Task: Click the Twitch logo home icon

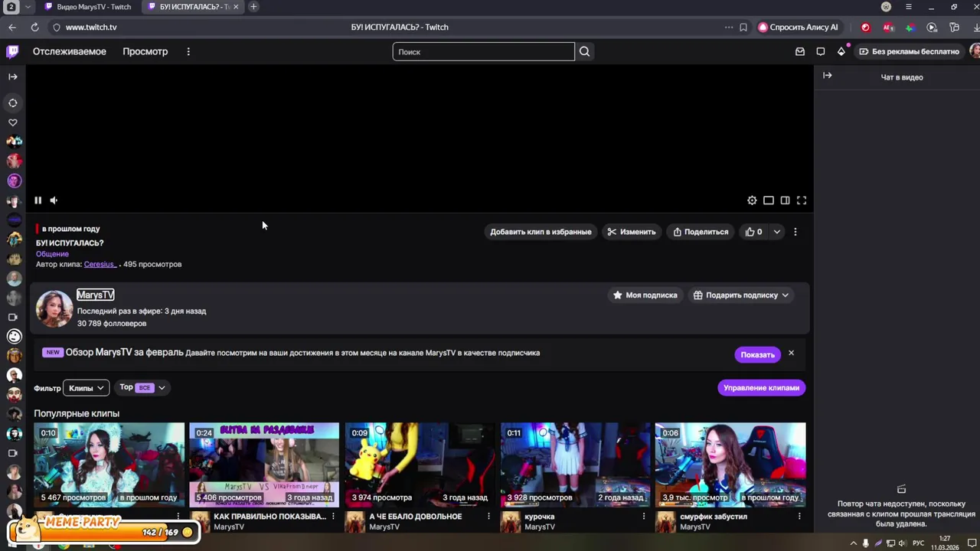Action: point(12,51)
